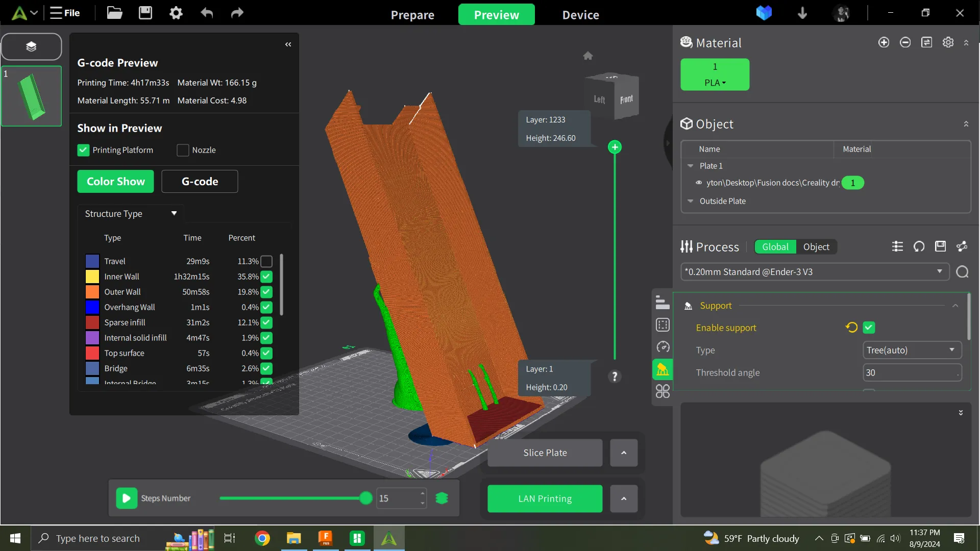Click the remove material minus icon
This screenshot has width=980, height=551.
(905, 42)
